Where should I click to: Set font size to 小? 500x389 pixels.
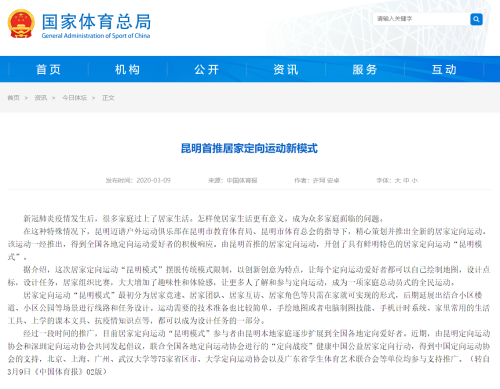[414, 180]
